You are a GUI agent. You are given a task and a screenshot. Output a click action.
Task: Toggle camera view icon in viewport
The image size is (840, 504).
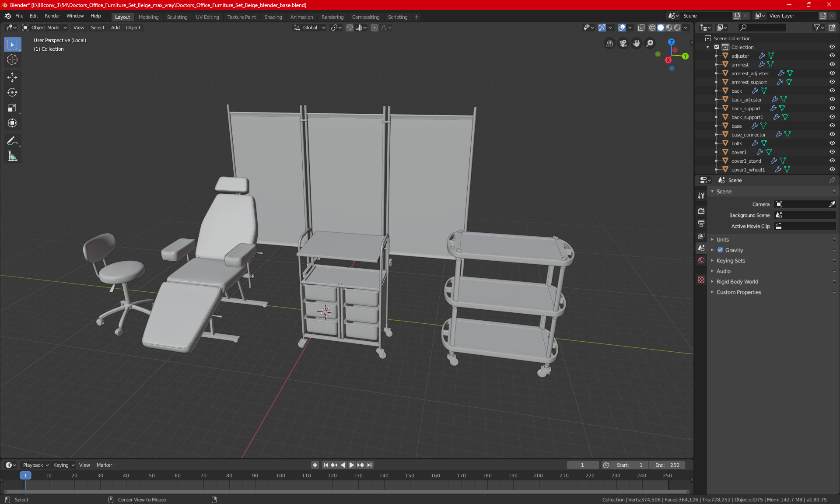pos(623,43)
